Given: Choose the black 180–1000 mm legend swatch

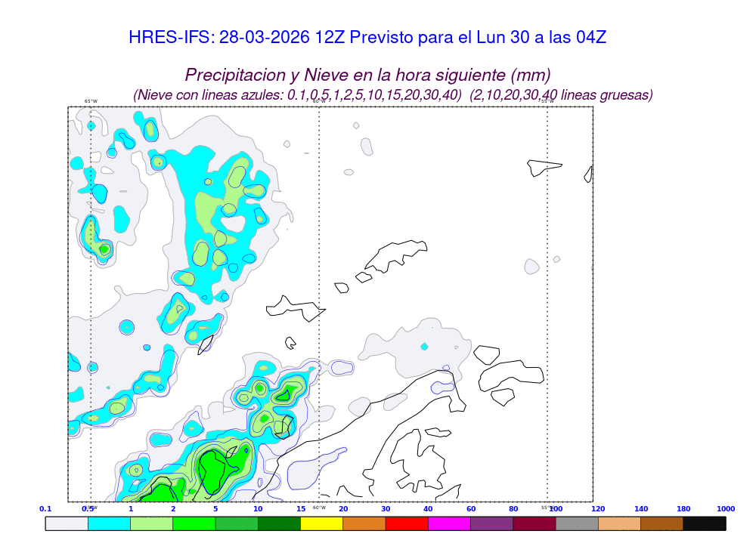Looking at the screenshot, I should click(705, 523).
